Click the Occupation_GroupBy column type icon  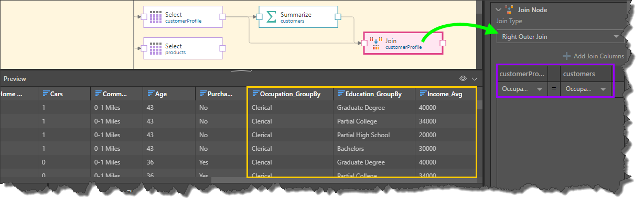click(255, 94)
